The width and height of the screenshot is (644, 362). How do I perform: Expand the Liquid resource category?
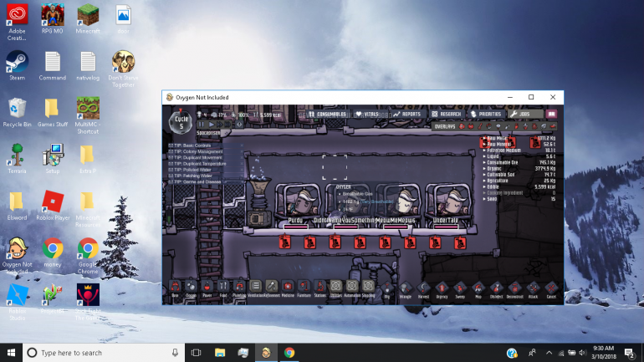(x=519, y=156)
